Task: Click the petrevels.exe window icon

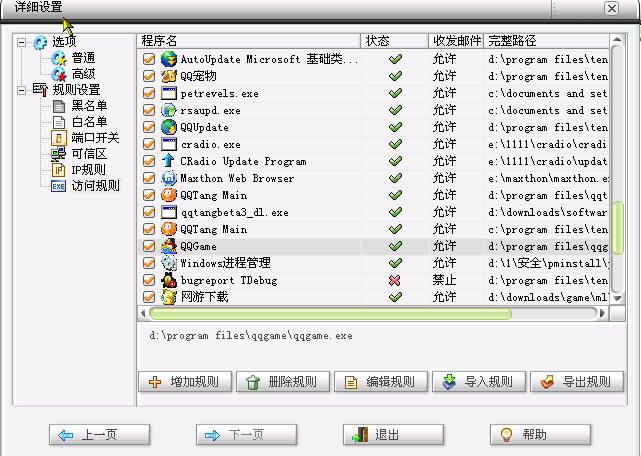Action: pyautogui.click(x=168, y=93)
